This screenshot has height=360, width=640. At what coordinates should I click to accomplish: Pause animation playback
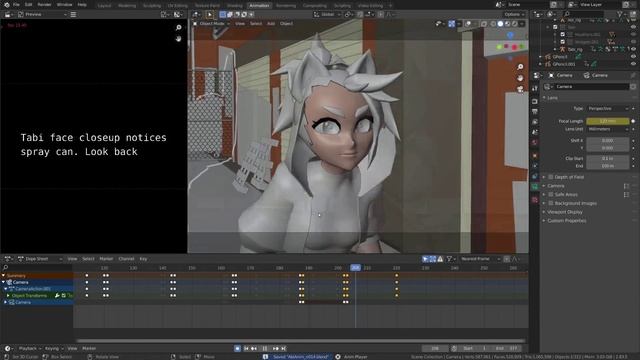265,349
